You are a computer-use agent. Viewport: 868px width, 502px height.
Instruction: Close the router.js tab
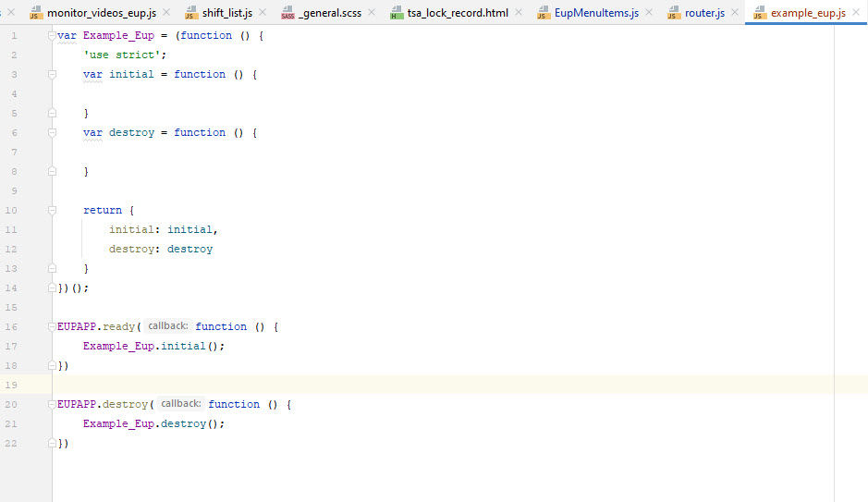735,12
